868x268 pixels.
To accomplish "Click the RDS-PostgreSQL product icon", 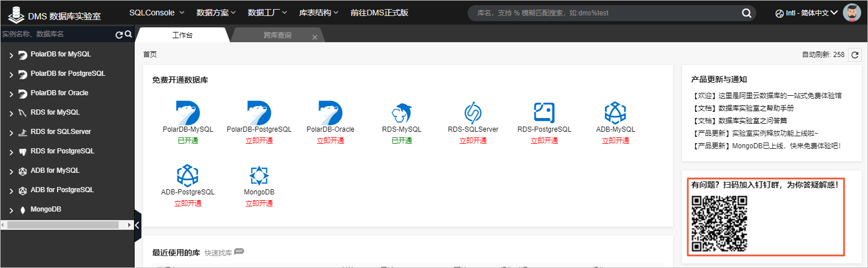I will (544, 112).
